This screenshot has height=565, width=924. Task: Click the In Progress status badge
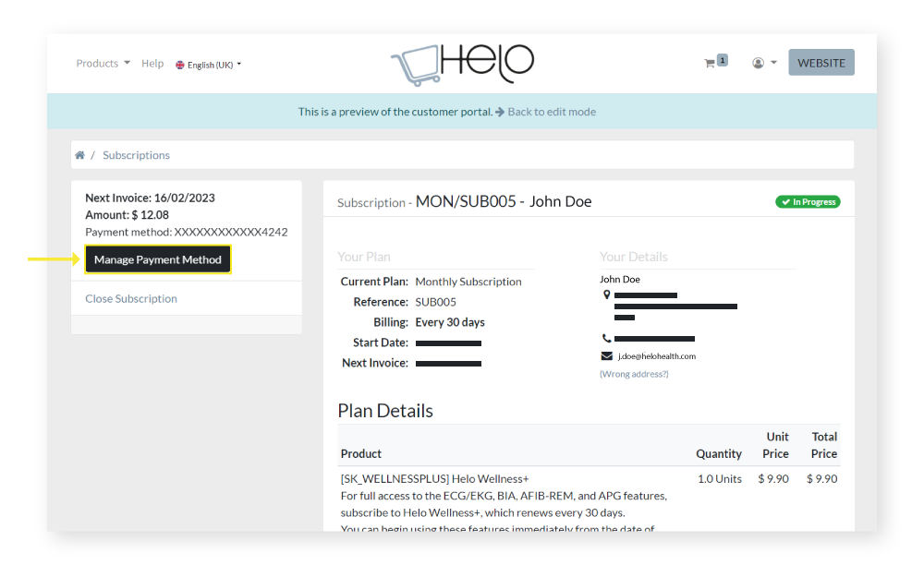point(808,201)
